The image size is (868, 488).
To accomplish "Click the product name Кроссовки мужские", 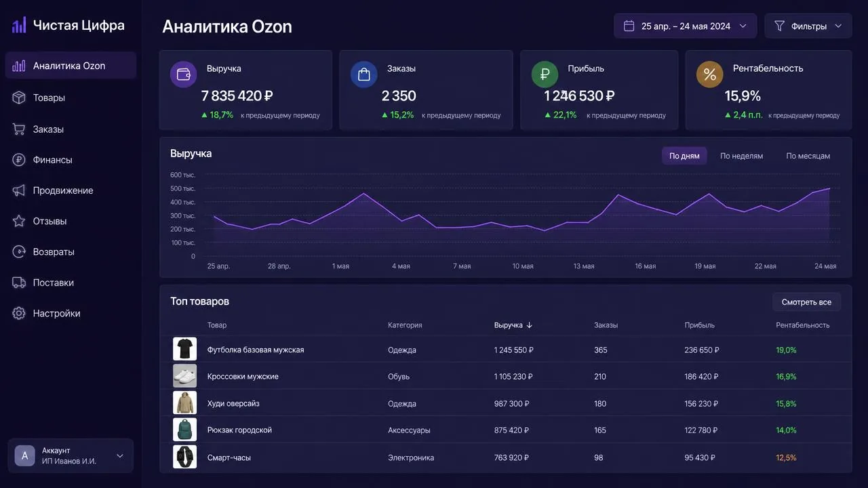I will (243, 376).
